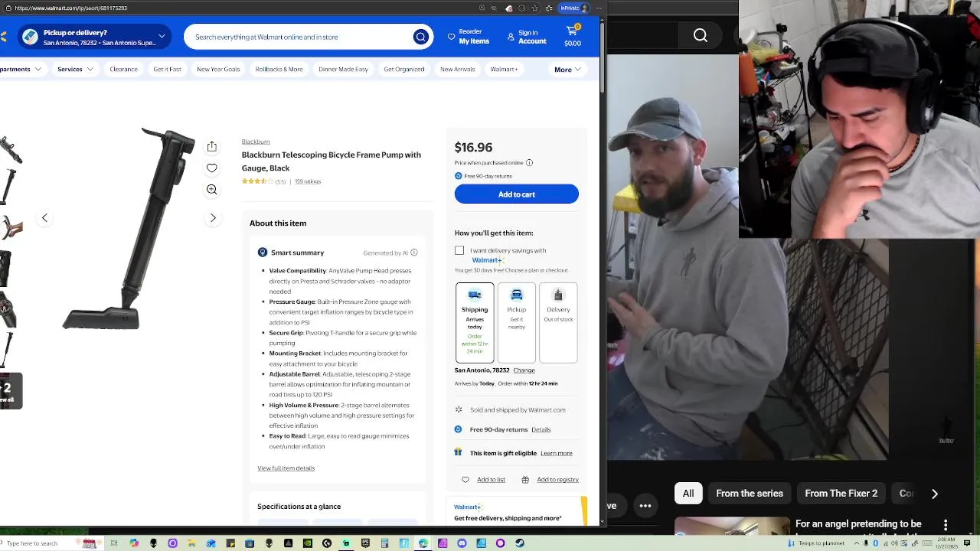Click heart icon to favorite the pump
The image size is (980, 551).
(212, 168)
